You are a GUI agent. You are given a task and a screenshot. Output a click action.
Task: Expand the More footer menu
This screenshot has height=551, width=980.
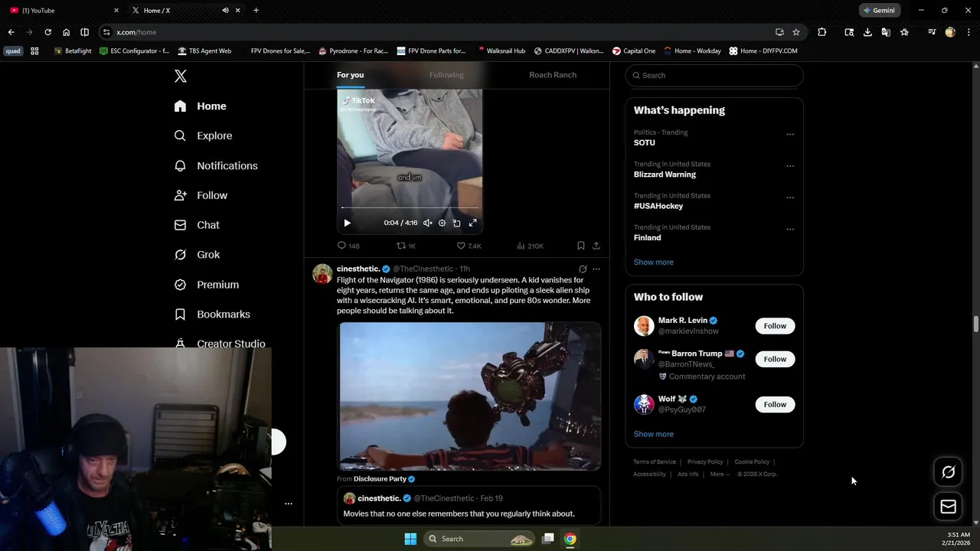point(720,474)
